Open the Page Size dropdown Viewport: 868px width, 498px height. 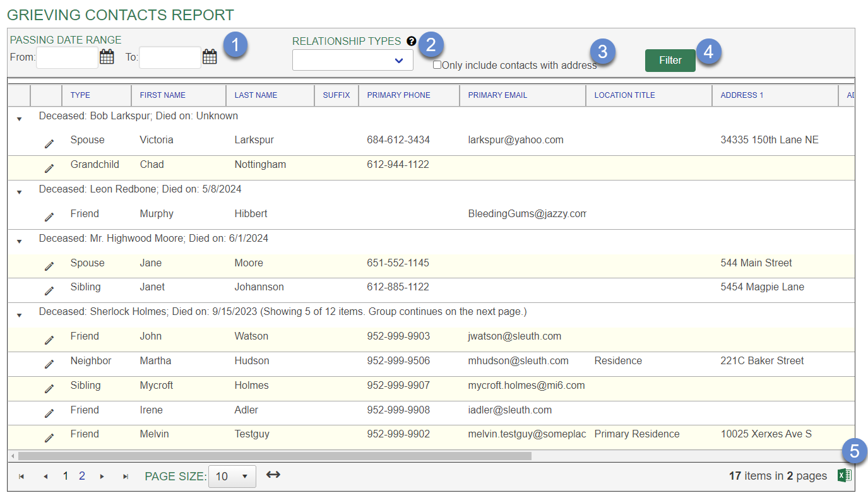pos(232,477)
